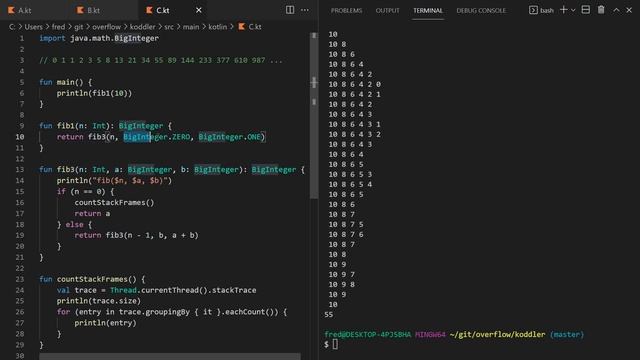Click the C.kt breadcrumb file segment
This screenshot has height=360, width=640.
coord(250,27)
